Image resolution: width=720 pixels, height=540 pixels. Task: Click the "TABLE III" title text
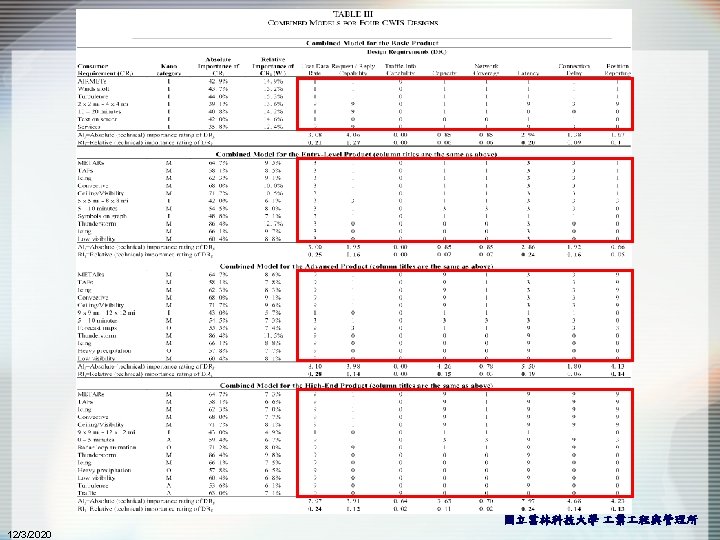point(353,14)
